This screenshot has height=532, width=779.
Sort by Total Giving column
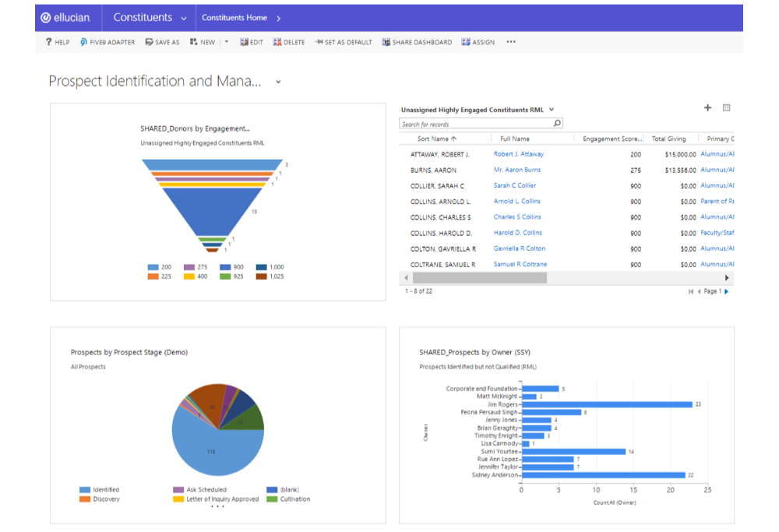668,139
